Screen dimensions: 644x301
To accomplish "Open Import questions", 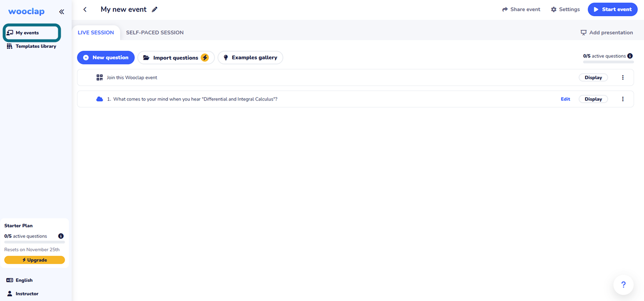I will pos(176,58).
